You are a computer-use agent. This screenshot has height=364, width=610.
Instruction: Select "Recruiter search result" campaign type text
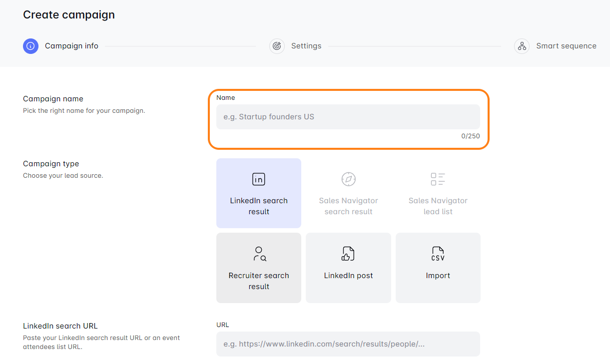point(259,281)
